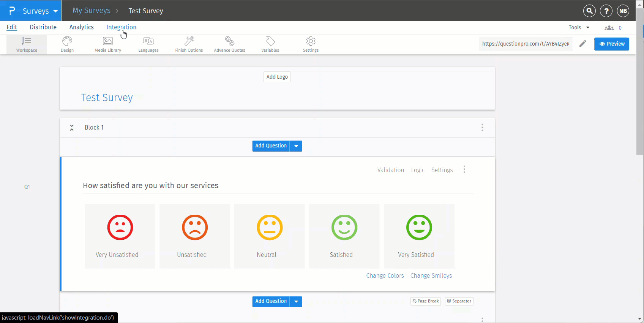This screenshot has width=644, height=323.
Task: Open survey Settings gear icon
Action: point(311,44)
